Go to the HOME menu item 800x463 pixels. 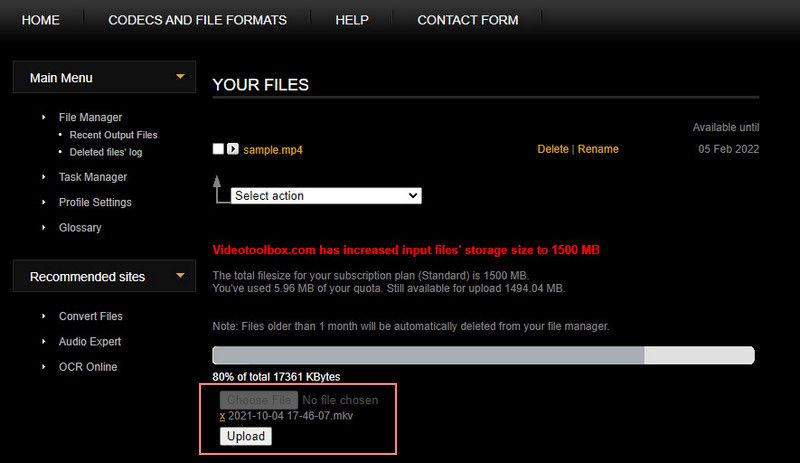click(40, 20)
